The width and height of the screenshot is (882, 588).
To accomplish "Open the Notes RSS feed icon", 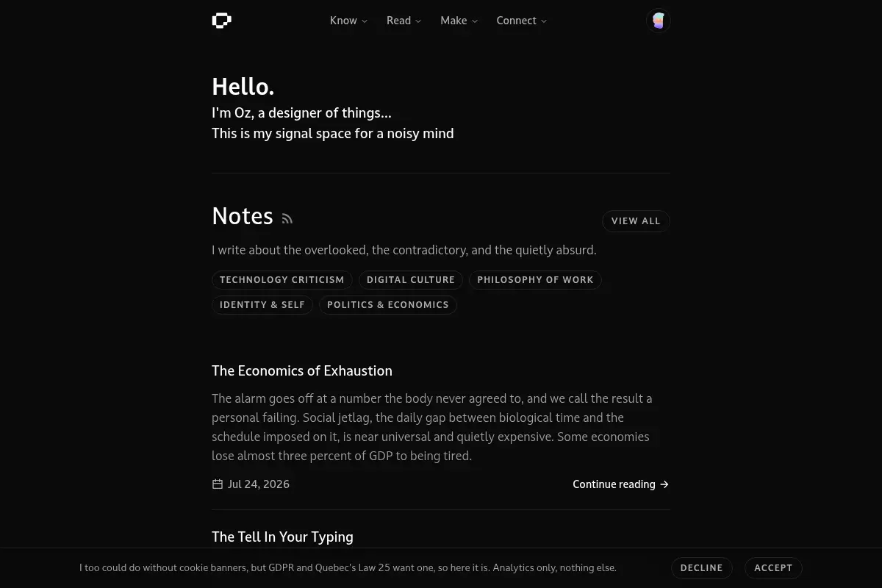I will [287, 218].
